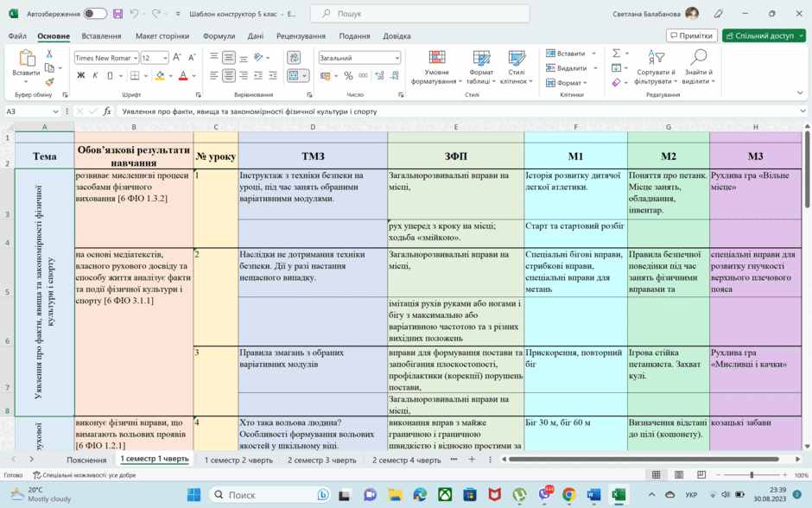
Task: Toggle align text left
Action: (214, 76)
